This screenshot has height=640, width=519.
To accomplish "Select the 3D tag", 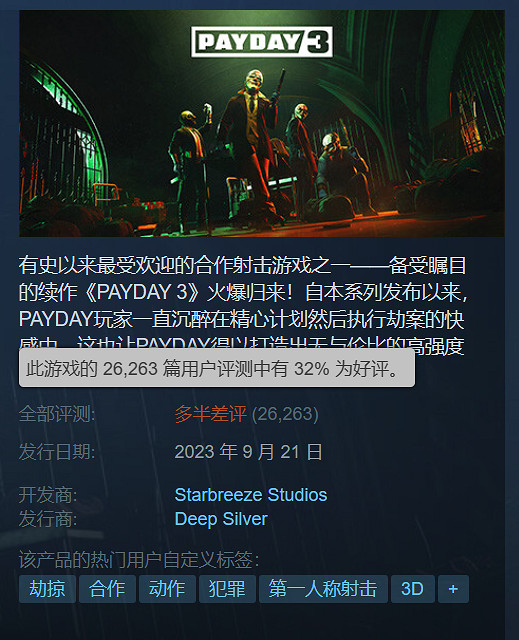I will click(x=412, y=589).
